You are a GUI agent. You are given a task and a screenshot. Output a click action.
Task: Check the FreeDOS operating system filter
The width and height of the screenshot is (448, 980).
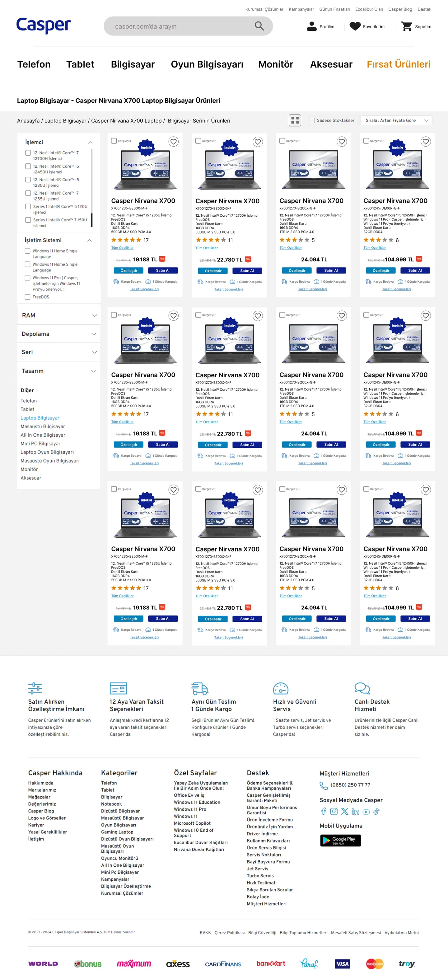pos(27,297)
